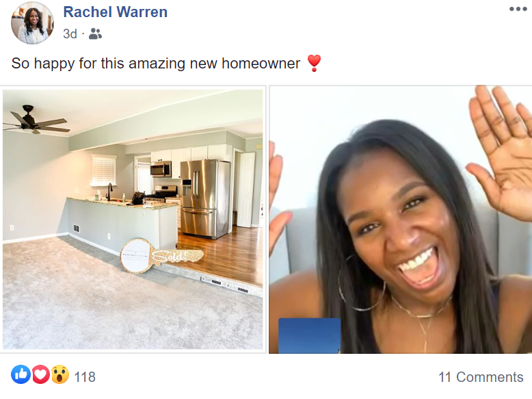Open the 11 Comments link

click(481, 377)
